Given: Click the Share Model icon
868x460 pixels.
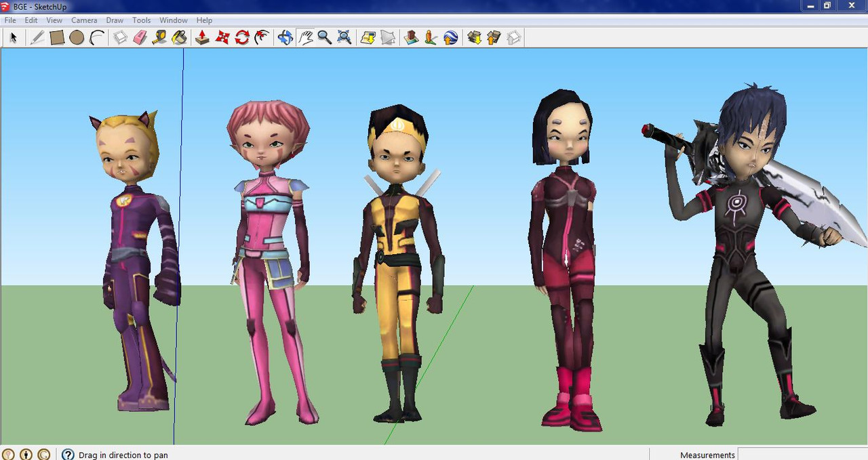Looking at the screenshot, I should coord(494,38).
